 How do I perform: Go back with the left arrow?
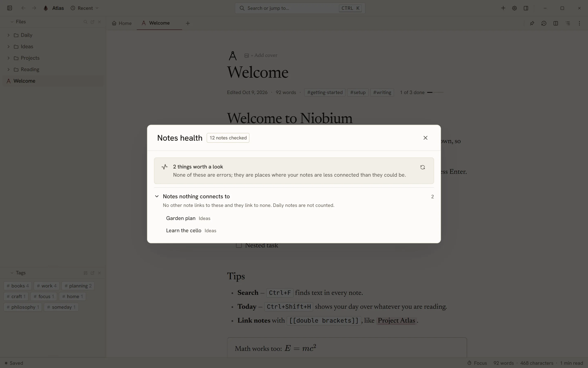point(23,8)
